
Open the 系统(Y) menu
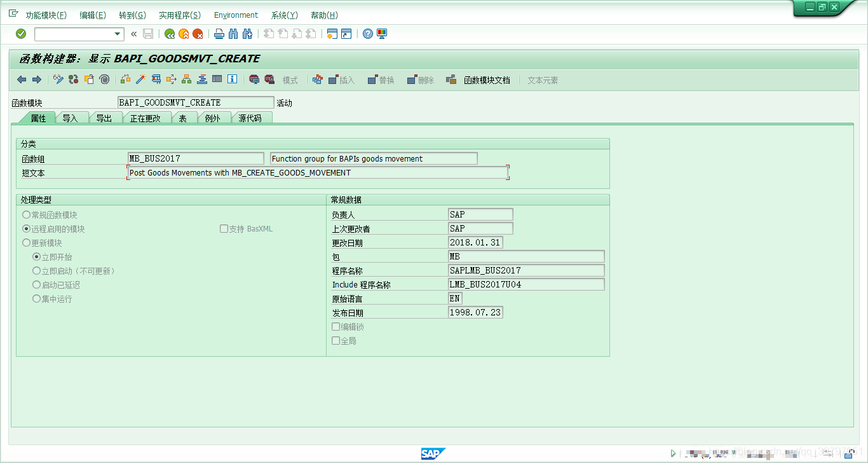pos(284,15)
